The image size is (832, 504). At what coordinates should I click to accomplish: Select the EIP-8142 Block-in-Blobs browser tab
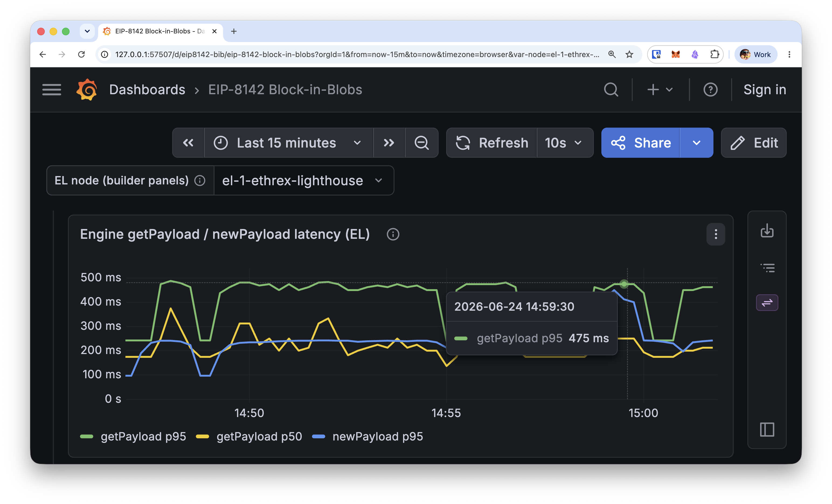160,31
